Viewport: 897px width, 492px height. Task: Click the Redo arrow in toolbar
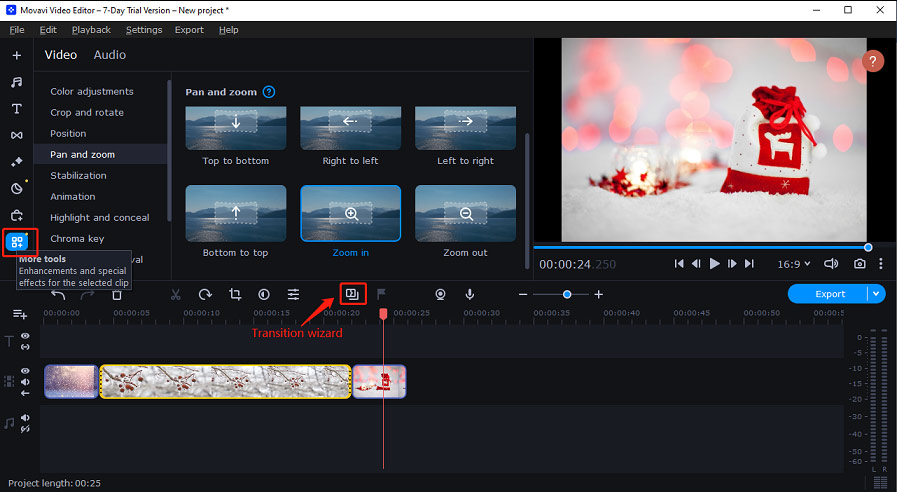[x=87, y=295]
